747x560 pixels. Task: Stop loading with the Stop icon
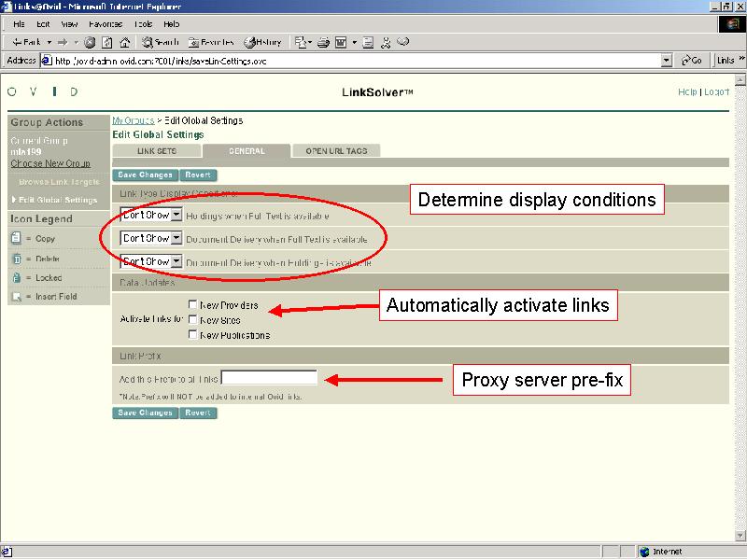click(x=90, y=42)
